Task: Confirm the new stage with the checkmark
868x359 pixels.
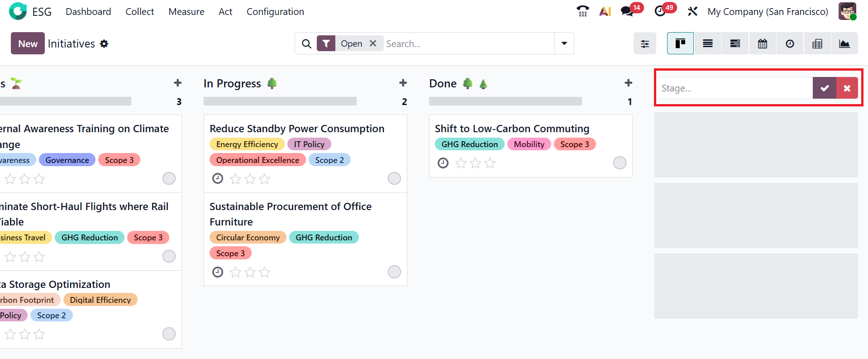Action: click(825, 88)
